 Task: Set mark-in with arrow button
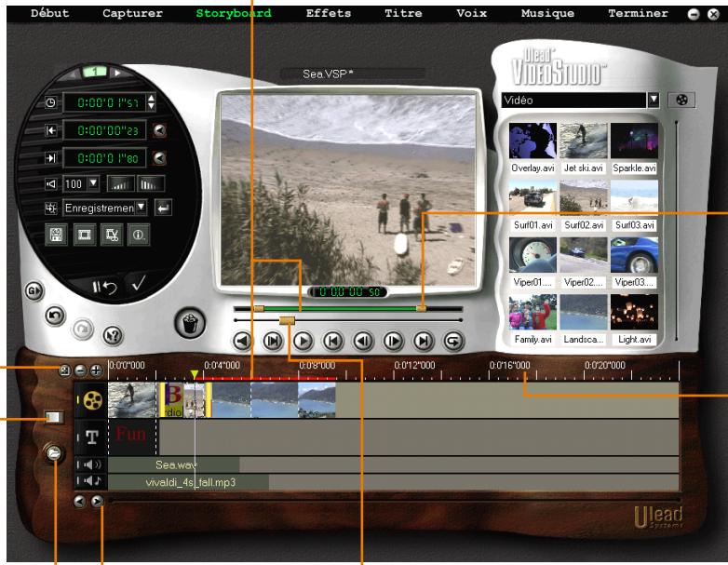pos(159,130)
